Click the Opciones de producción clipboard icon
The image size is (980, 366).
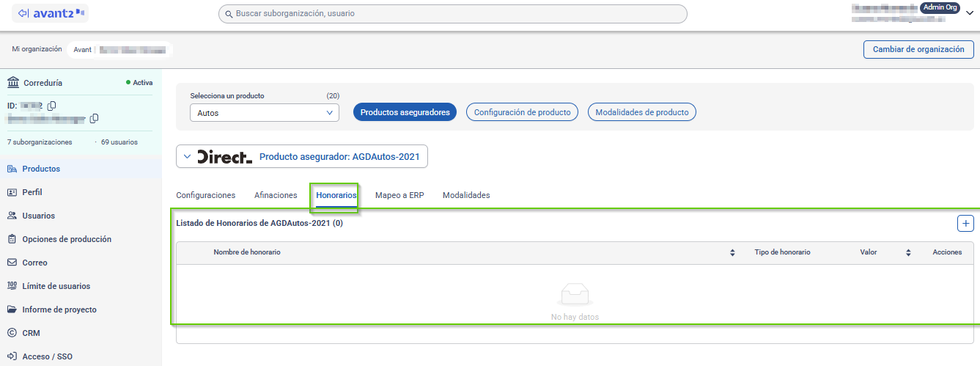click(x=12, y=239)
